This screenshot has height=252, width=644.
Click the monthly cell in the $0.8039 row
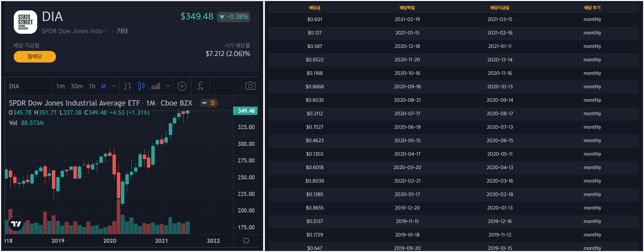pyautogui.click(x=592, y=181)
